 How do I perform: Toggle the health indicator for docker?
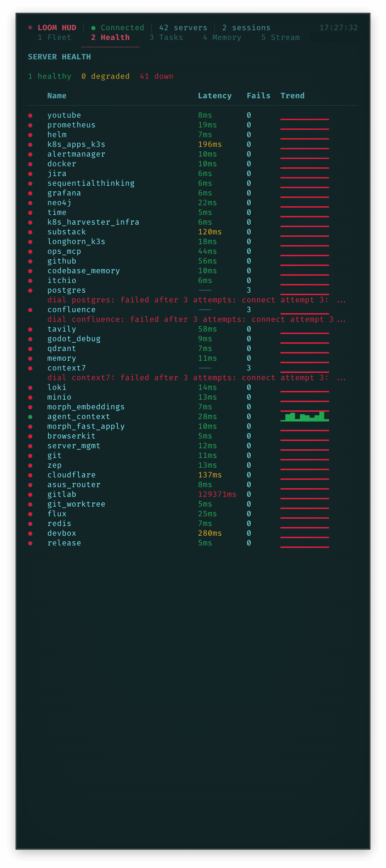31,164
